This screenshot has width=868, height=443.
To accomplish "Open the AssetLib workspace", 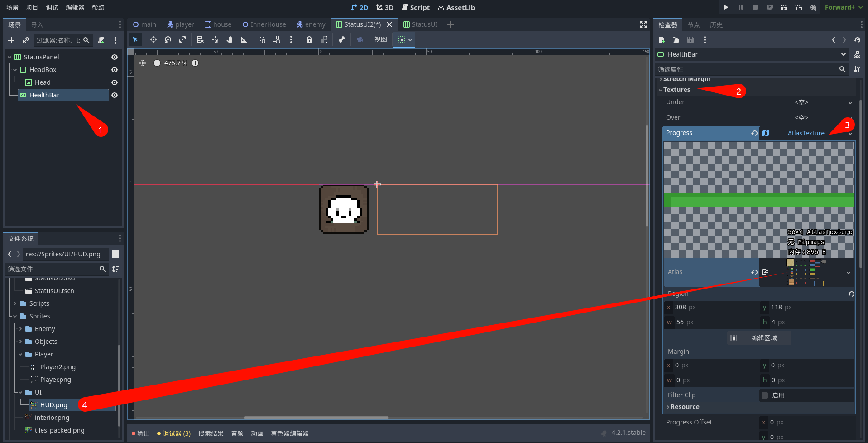I will tap(456, 7).
